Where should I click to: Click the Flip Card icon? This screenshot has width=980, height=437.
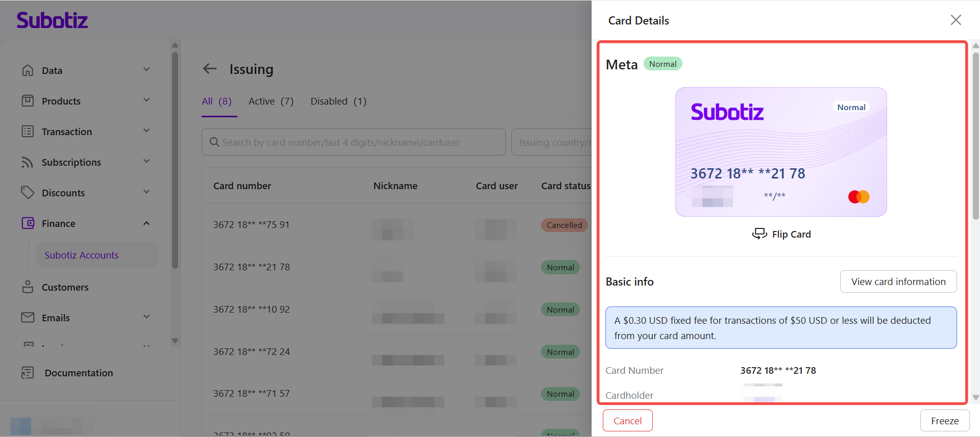[x=759, y=234]
